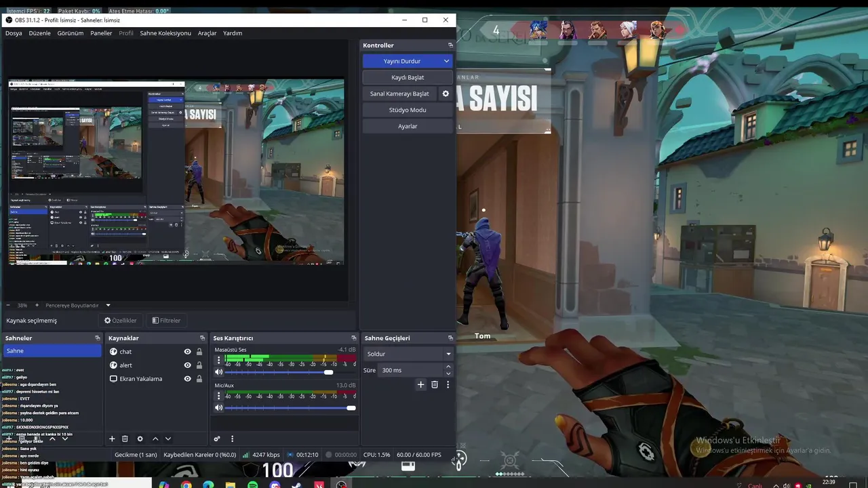
Task: Click the Süre 300 ms input field
Action: 411,370
